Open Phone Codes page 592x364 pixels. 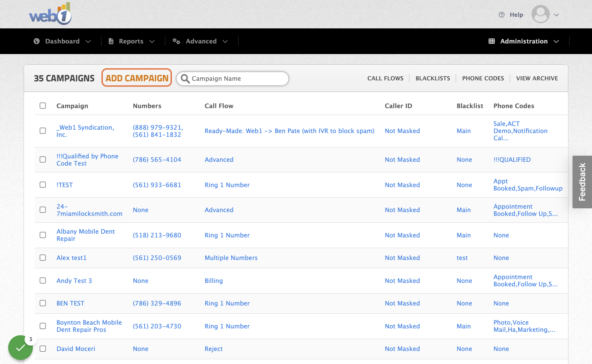483,78
